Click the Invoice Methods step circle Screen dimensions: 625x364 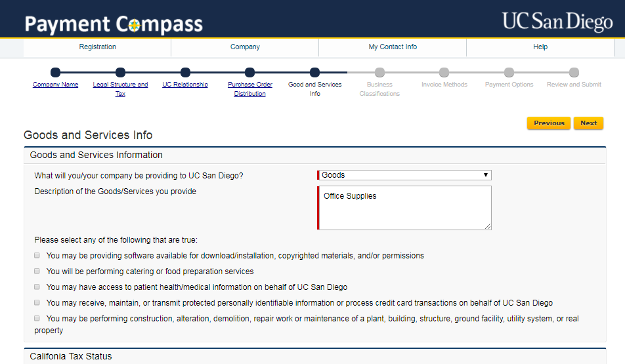pos(444,73)
